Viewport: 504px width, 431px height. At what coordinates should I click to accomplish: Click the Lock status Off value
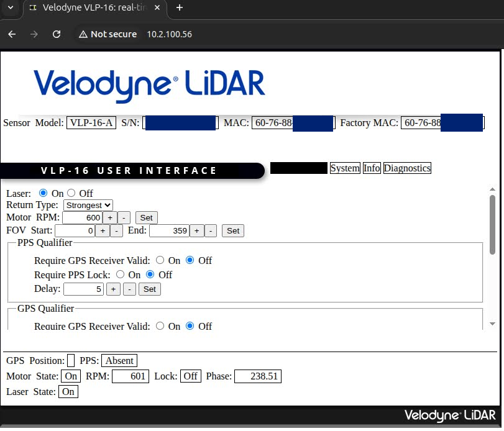[x=191, y=376]
